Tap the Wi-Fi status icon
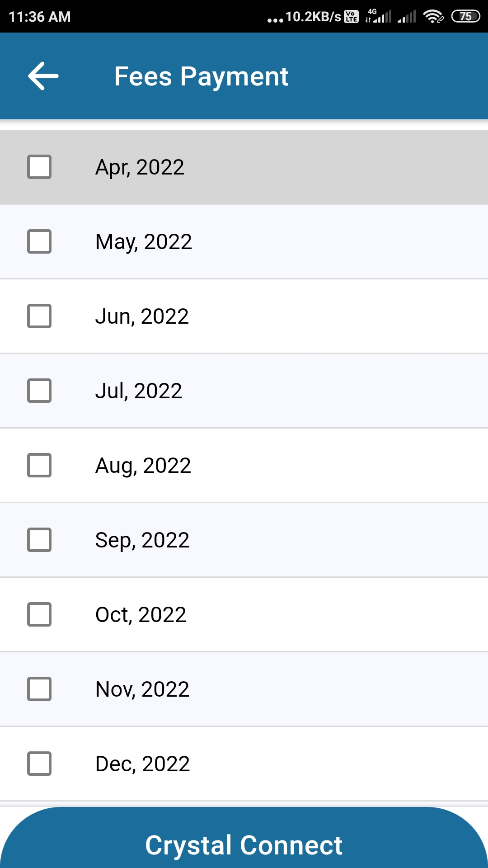This screenshot has height=868, width=488. coord(433,17)
